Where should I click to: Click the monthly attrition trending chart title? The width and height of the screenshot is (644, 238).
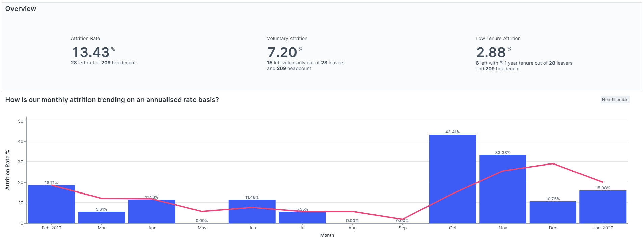(112, 100)
